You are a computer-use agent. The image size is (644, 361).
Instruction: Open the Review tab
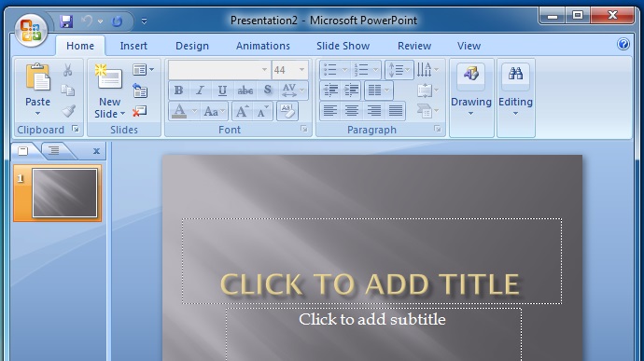414,46
